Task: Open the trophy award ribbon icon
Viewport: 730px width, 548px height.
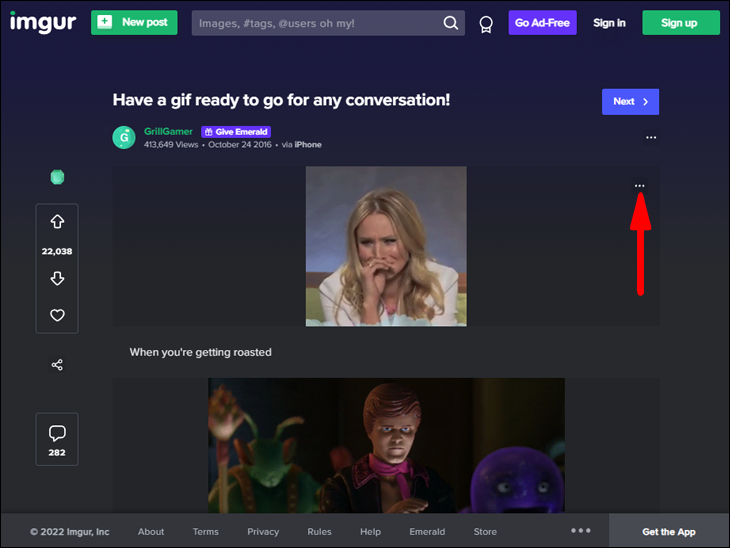Action: click(486, 24)
